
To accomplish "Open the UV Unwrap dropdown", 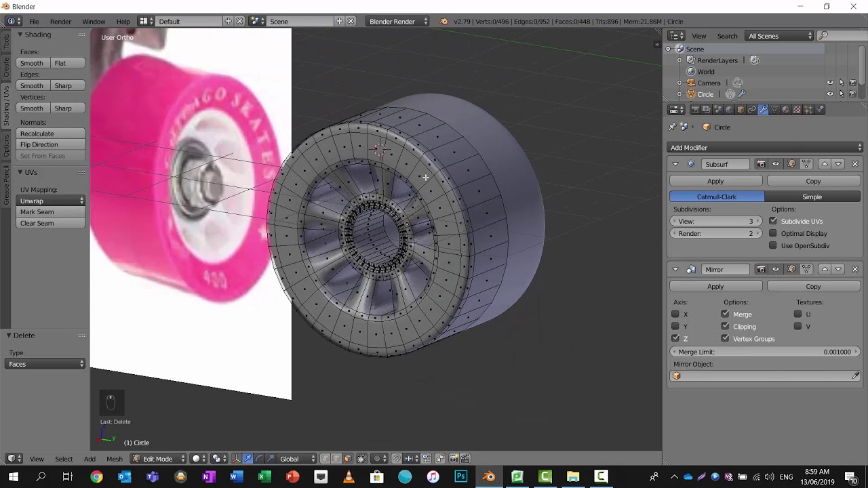I will [51, 201].
